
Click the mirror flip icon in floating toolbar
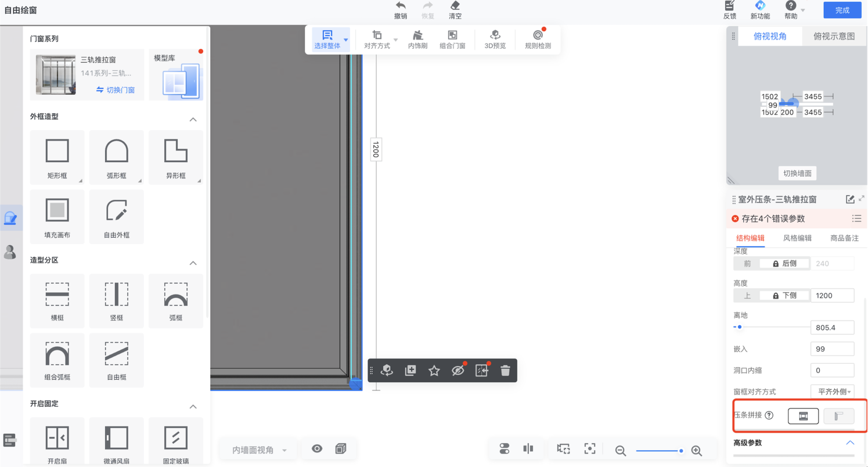click(x=481, y=371)
